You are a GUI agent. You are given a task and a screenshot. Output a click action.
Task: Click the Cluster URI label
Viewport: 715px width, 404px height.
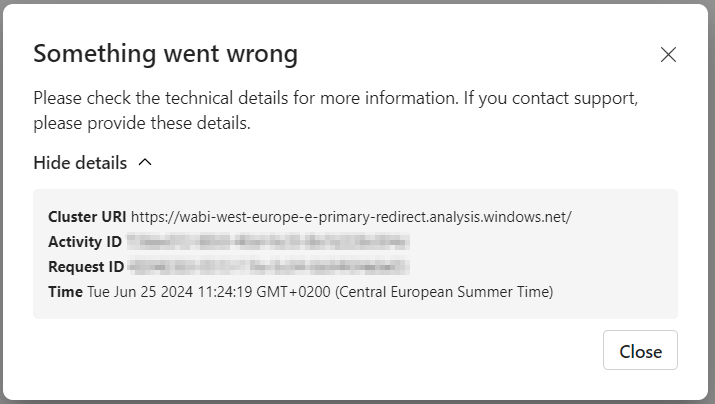(87, 216)
